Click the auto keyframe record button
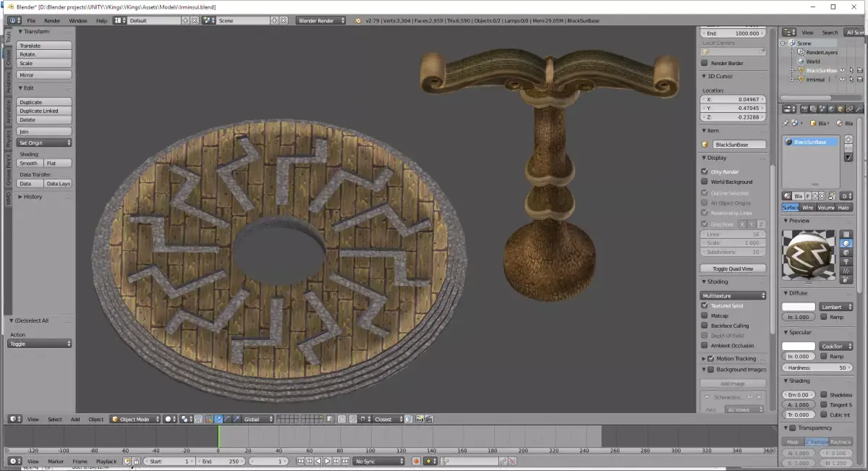This screenshot has height=471, width=868. click(x=416, y=461)
